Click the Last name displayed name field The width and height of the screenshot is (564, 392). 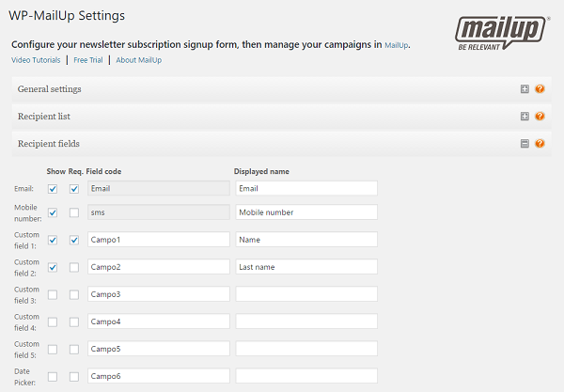click(305, 267)
